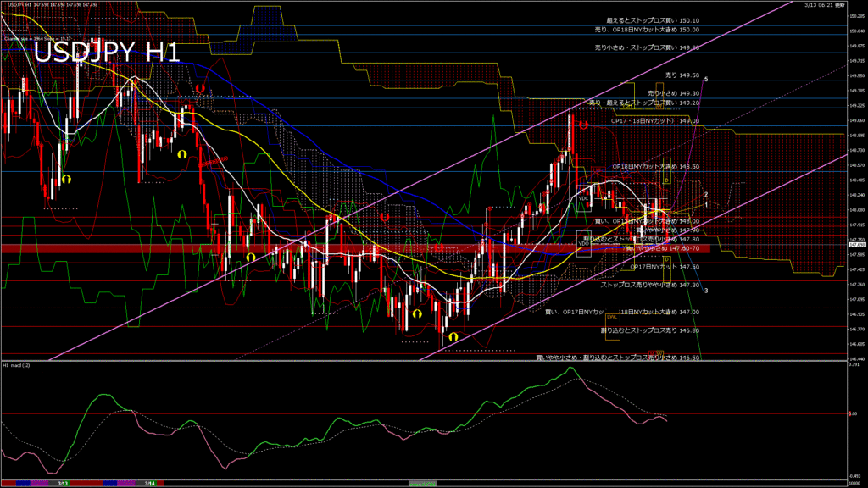This screenshot has width=868, height=488.
Task: Select the YDO box label near 147.70
Action: [582, 243]
